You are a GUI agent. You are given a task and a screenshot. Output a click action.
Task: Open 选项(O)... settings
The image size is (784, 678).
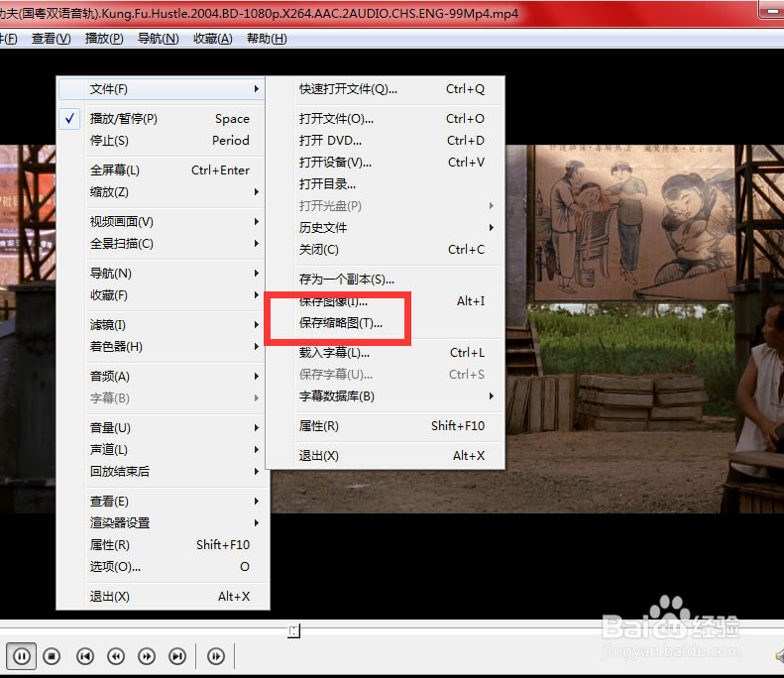(x=162, y=567)
